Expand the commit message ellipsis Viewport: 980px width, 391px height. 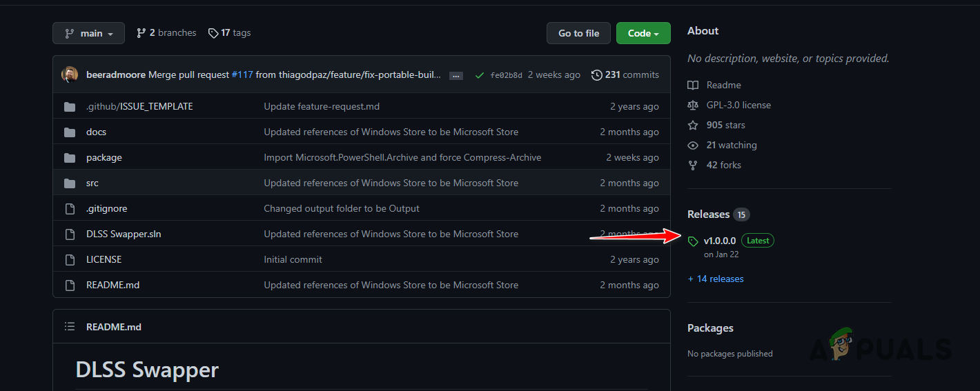tap(456, 75)
